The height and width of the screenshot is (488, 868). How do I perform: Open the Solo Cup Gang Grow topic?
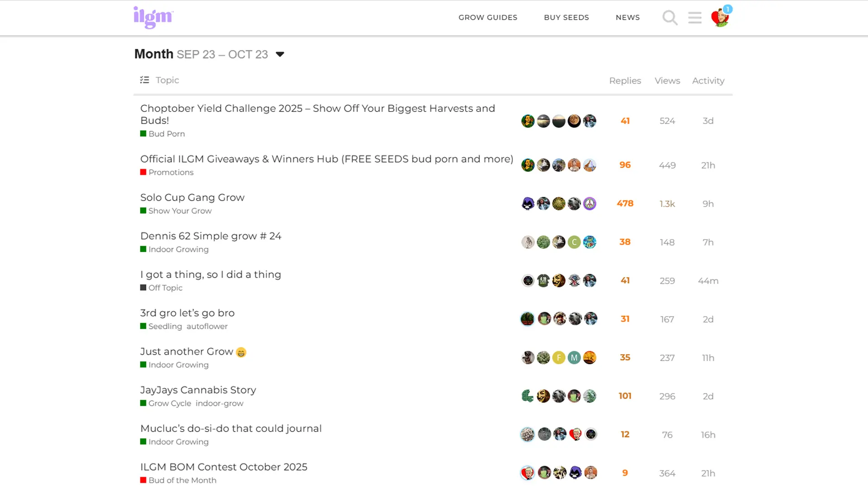click(x=192, y=197)
